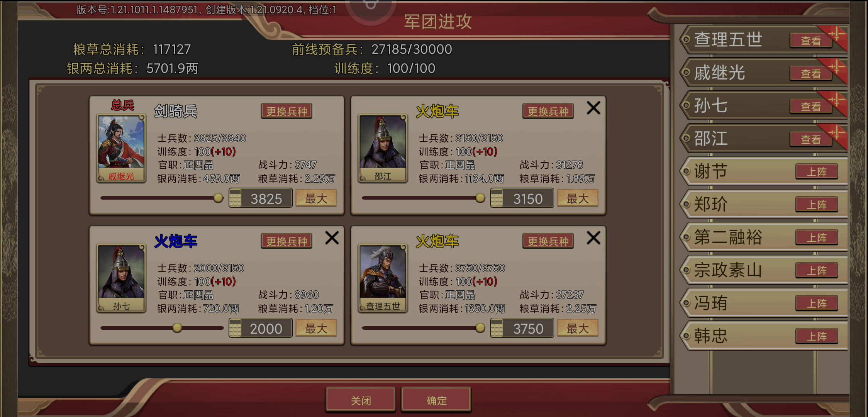
Task: Close the dialog with 关闭 button
Action: pyautogui.click(x=361, y=400)
